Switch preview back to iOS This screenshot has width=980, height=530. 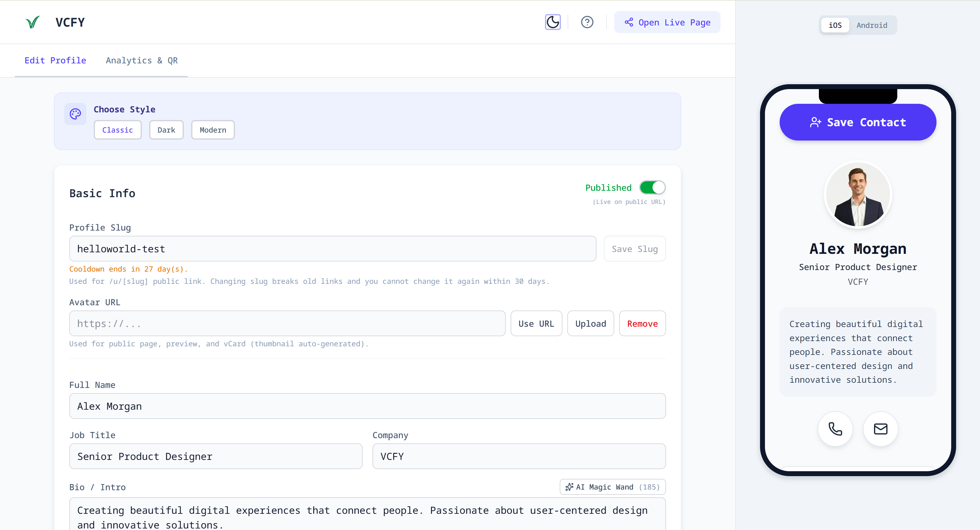835,25
